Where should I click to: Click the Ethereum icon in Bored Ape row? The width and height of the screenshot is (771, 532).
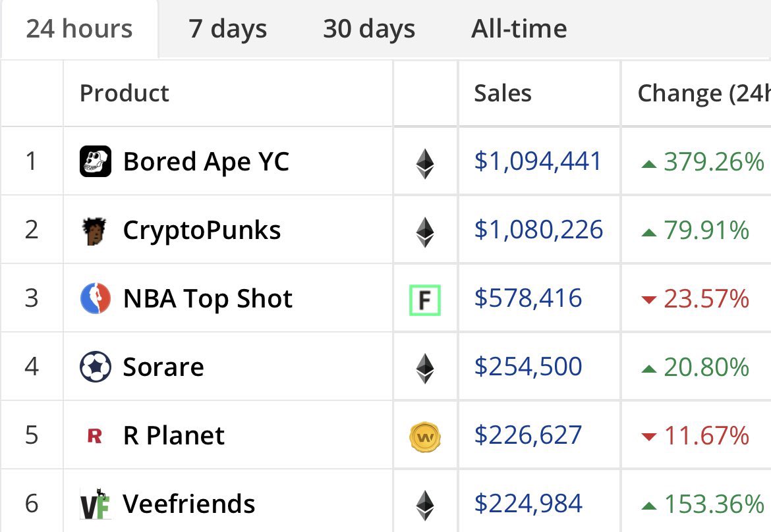[x=424, y=163]
